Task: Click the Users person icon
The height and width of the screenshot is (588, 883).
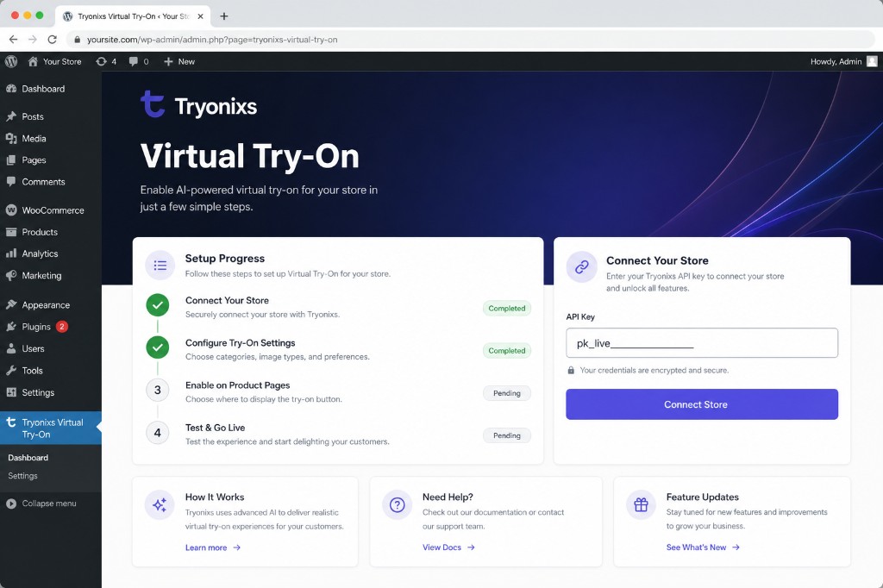Action: (11, 348)
